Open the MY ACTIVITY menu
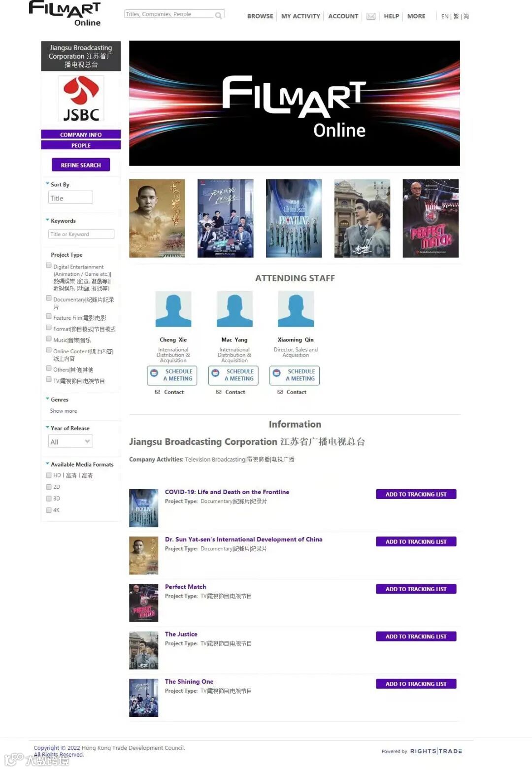Screen dimensions: 532x770 pyautogui.click(x=300, y=16)
